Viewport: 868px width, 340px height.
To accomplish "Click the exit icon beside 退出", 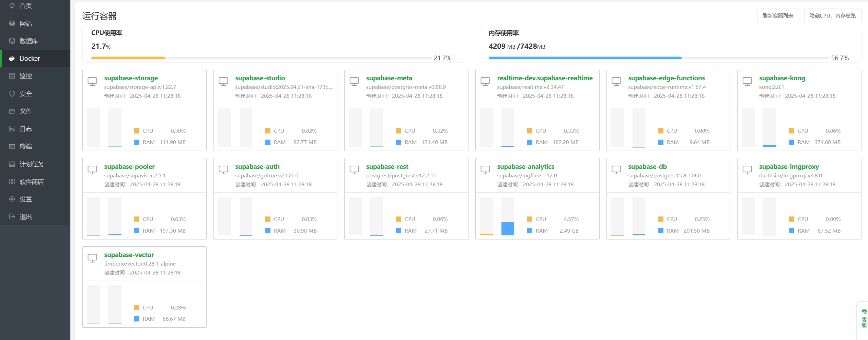I will [x=12, y=216].
